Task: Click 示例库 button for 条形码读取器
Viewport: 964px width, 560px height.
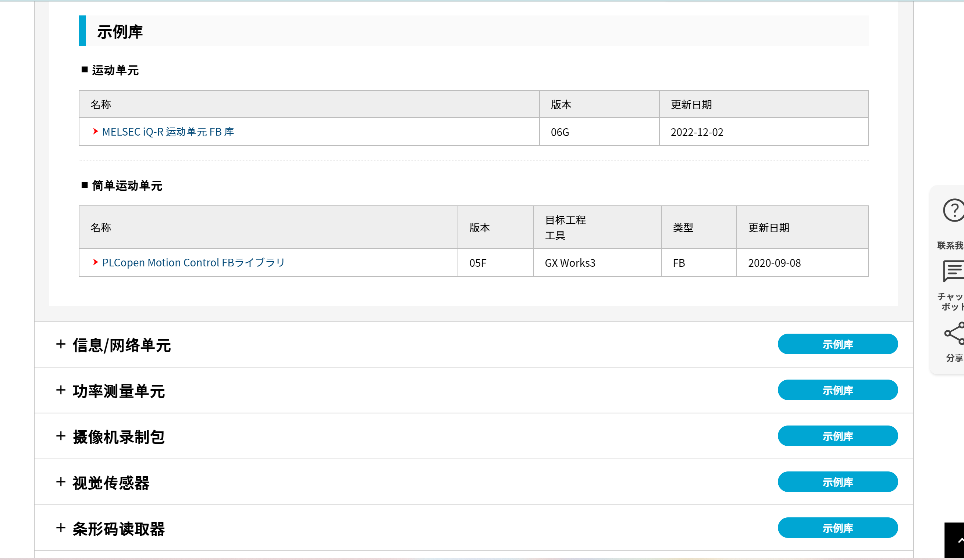Action: click(837, 528)
